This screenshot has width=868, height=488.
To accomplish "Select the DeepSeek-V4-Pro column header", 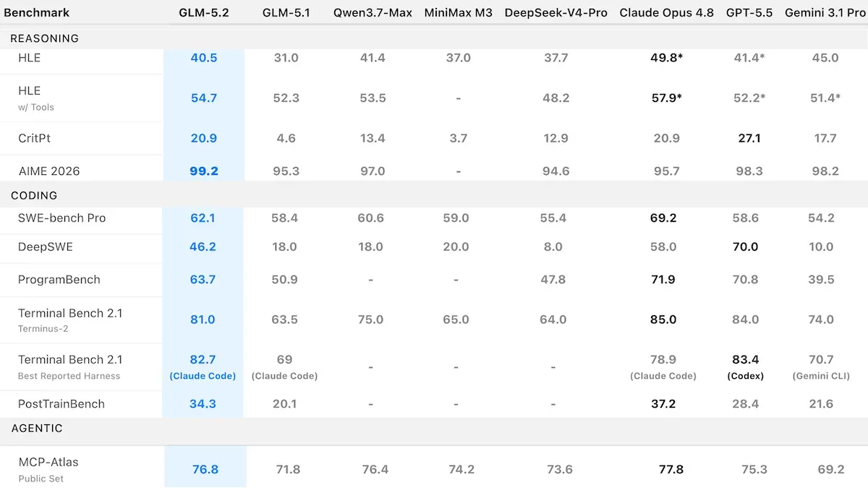I will 556,13.
